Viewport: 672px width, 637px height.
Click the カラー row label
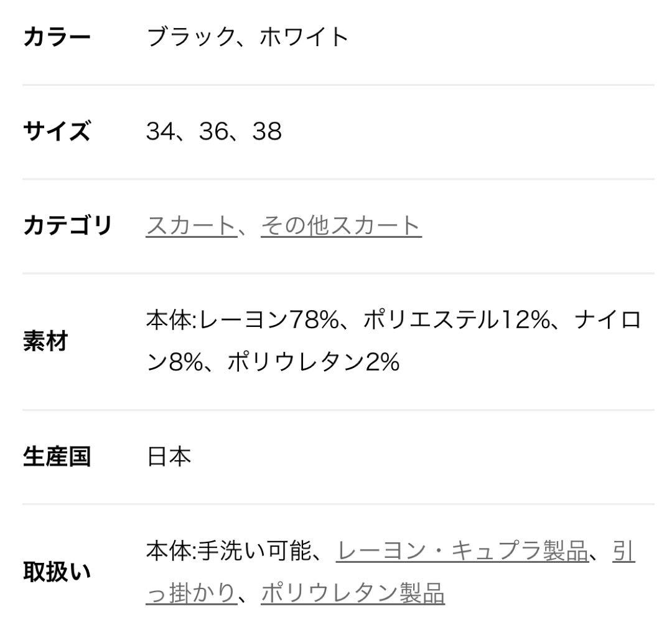pyautogui.click(x=57, y=37)
